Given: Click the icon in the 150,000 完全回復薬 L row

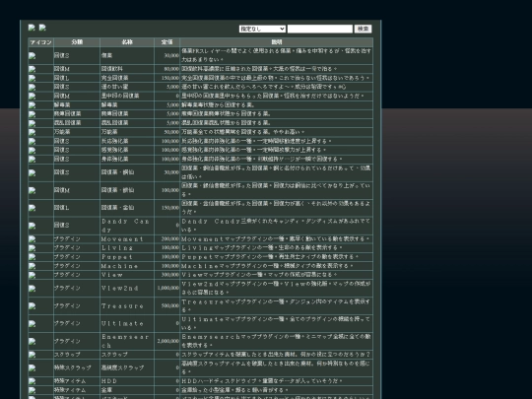Looking at the screenshot, I should coord(32,78).
